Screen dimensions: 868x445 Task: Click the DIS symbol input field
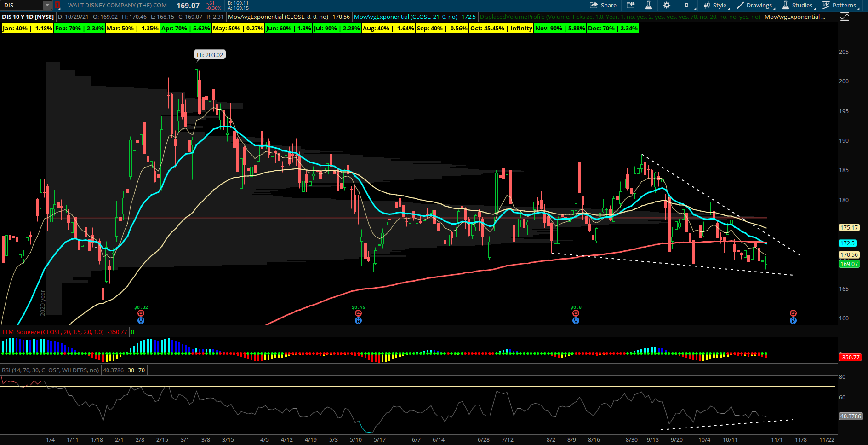(x=22, y=6)
